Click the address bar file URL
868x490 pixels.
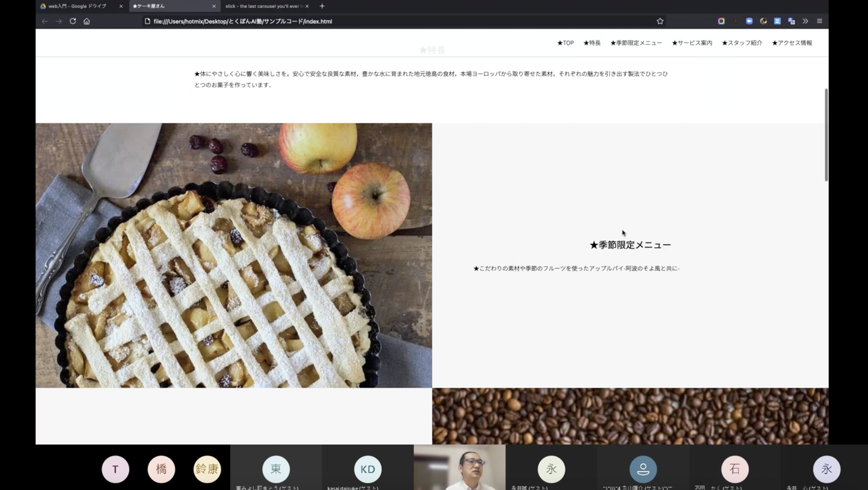[243, 21]
